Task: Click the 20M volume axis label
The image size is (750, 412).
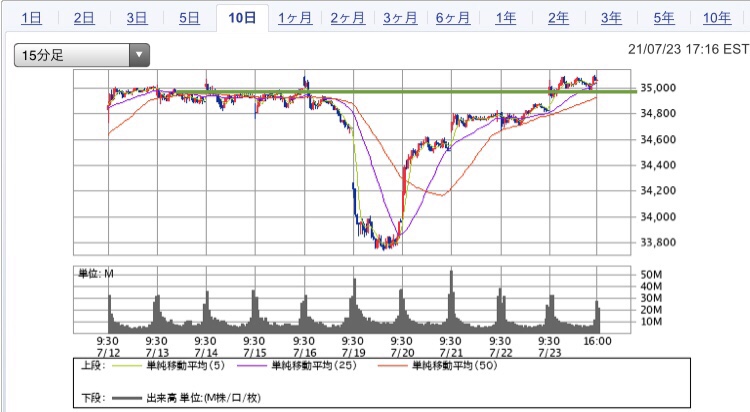Action: click(x=651, y=310)
